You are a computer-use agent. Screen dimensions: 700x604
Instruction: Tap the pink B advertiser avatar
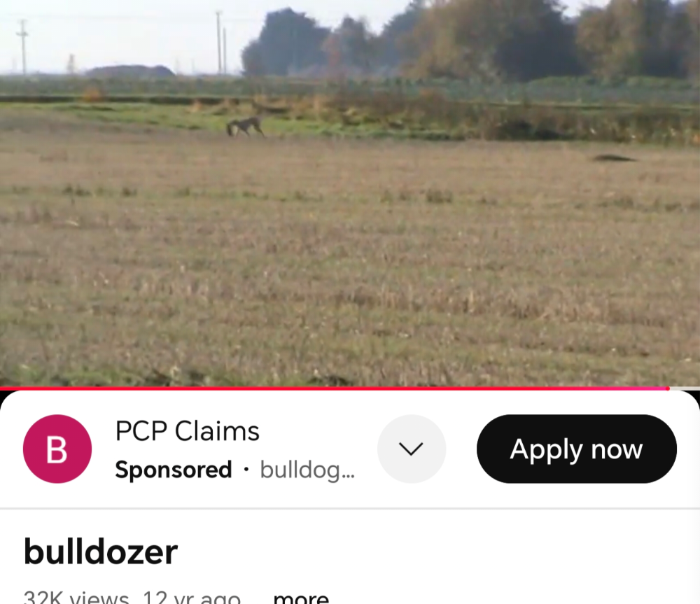[57, 449]
